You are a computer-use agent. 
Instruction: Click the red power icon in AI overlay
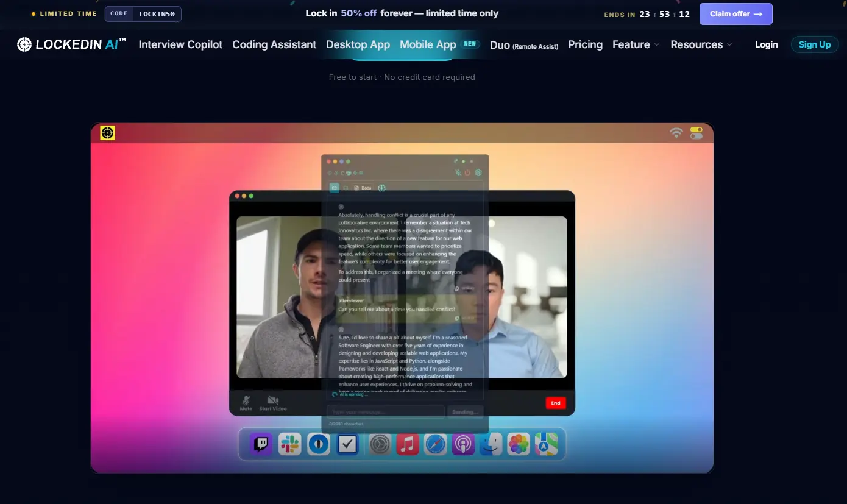pos(467,173)
